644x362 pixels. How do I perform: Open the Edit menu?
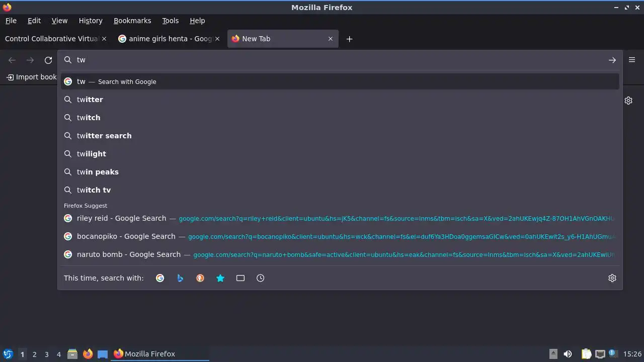pyautogui.click(x=34, y=21)
